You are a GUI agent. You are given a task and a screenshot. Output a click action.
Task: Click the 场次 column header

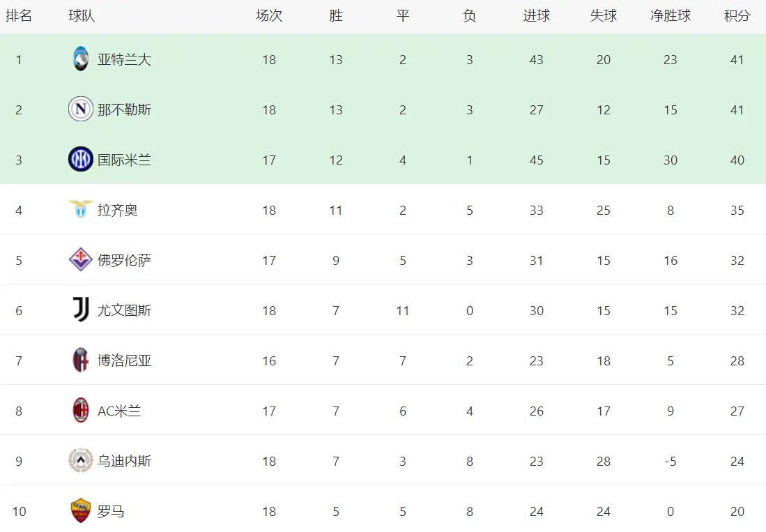point(269,16)
